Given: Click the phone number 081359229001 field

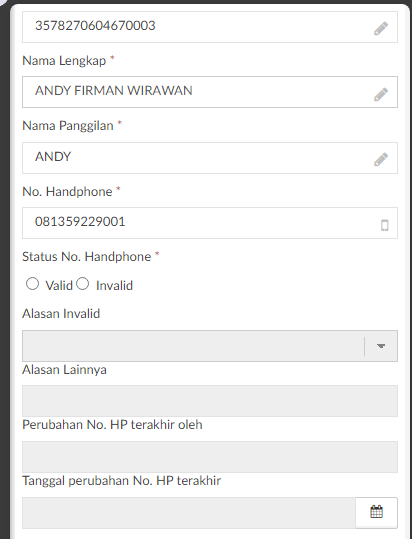Looking at the screenshot, I should [210, 223].
